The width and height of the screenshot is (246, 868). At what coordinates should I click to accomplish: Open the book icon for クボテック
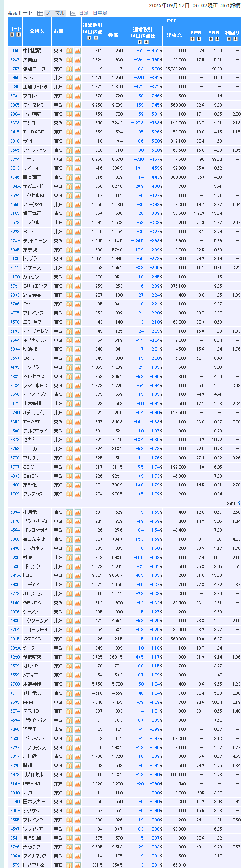click(69, 494)
